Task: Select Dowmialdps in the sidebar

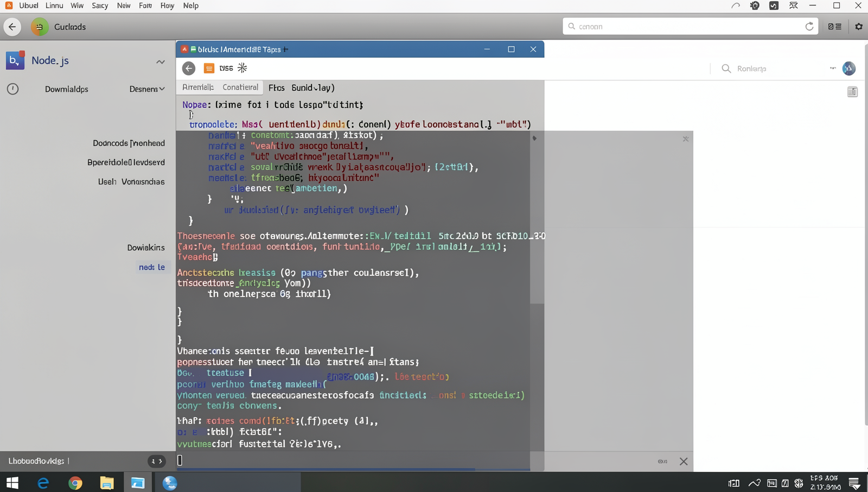Action: [x=67, y=89]
